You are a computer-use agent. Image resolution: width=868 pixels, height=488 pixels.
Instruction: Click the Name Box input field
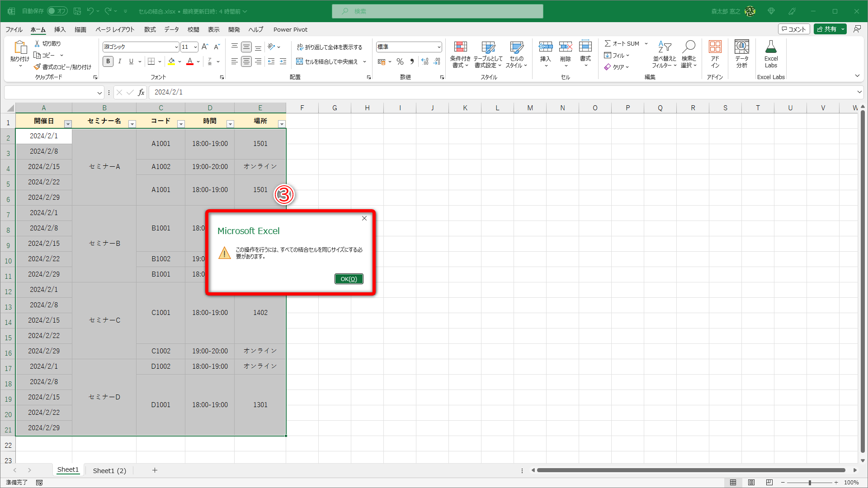pos(50,92)
